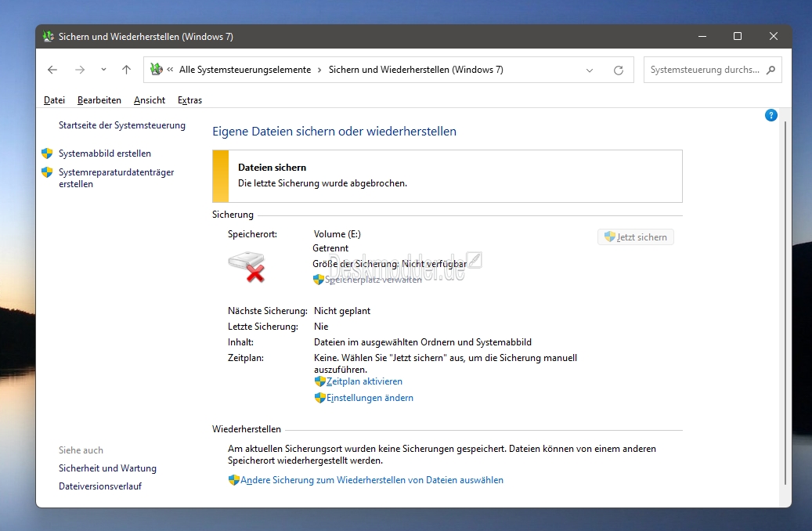812x531 pixels.
Task: Open the Extras menu
Action: 189,100
